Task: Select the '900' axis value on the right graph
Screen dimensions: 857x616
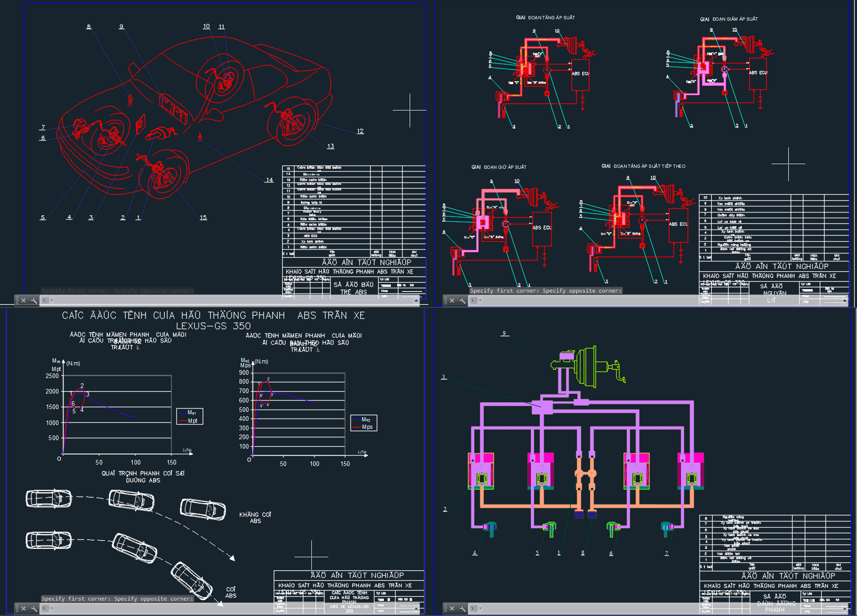Action: click(x=244, y=372)
